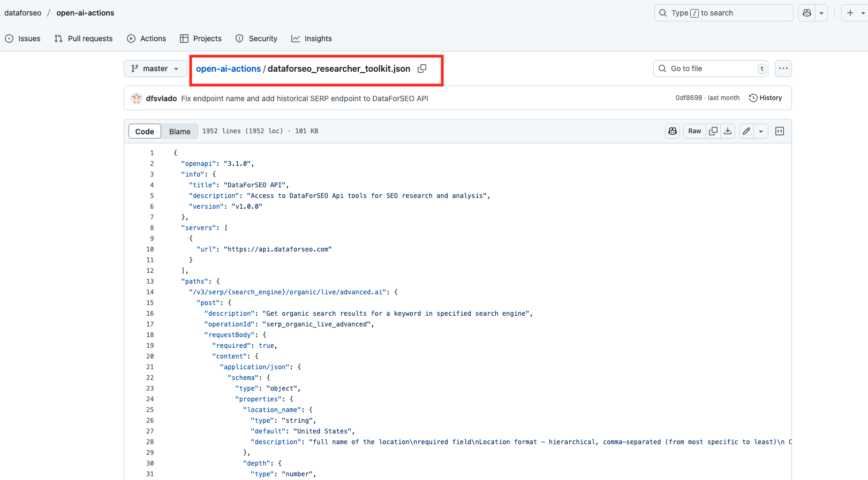Download raw file icon

[x=728, y=131]
